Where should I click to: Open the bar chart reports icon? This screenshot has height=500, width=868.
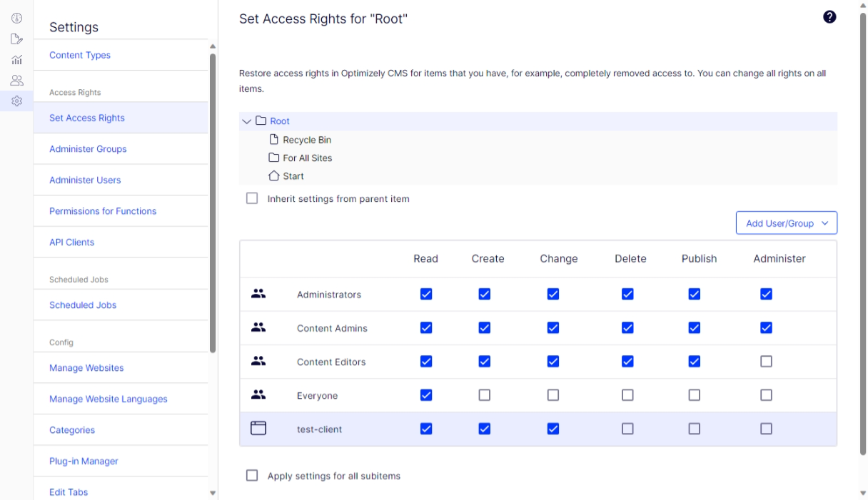tap(17, 60)
